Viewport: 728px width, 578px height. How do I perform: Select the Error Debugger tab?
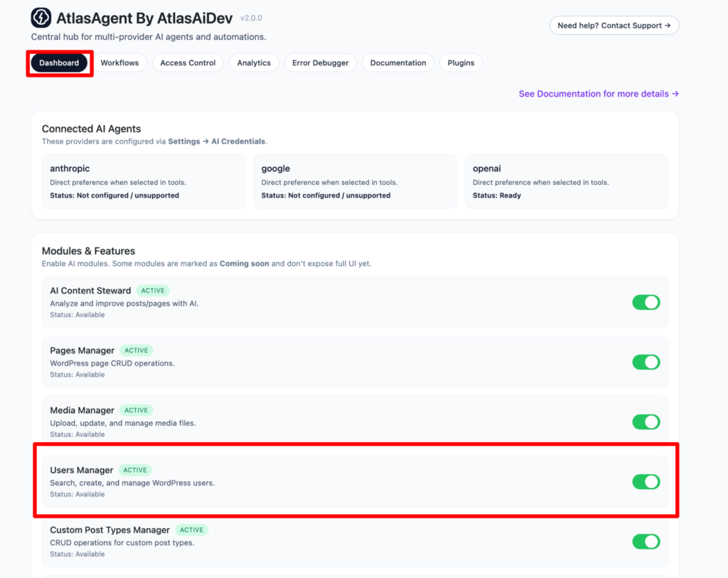320,63
